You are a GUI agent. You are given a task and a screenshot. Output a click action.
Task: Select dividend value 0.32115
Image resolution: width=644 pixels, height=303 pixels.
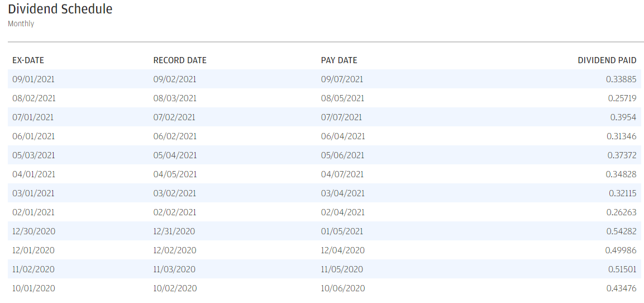pyautogui.click(x=623, y=193)
